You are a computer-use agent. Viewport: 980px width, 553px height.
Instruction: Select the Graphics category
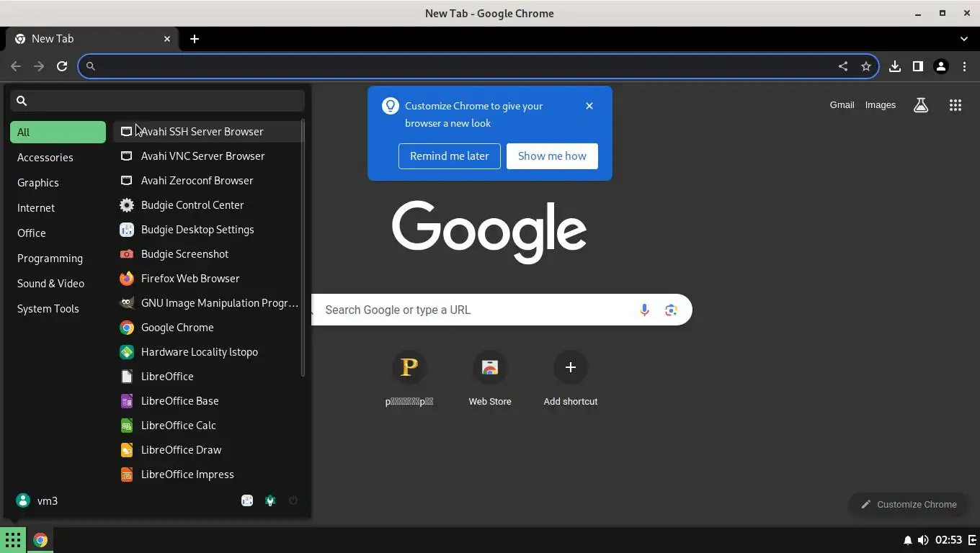pyautogui.click(x=58, y=182)
